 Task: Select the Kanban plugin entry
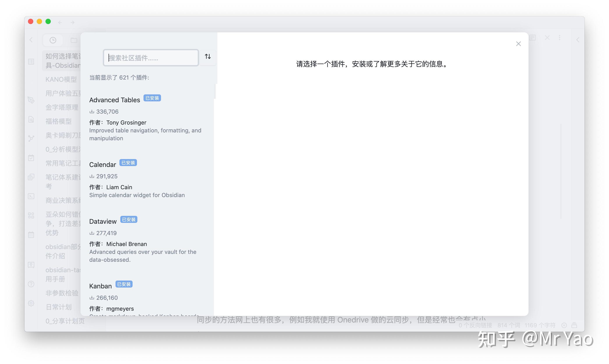(x=100, y=286)
